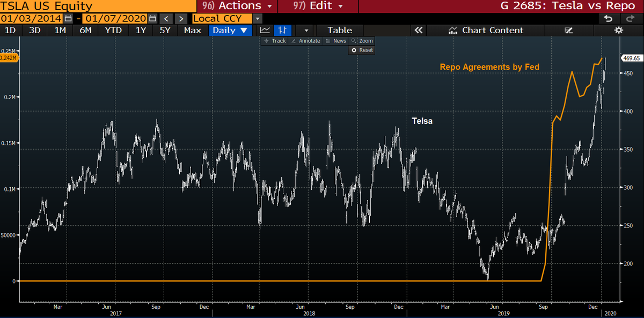The image size is (644, 318).
Task: Select the 1D range tab
Action: pos(10,31)
